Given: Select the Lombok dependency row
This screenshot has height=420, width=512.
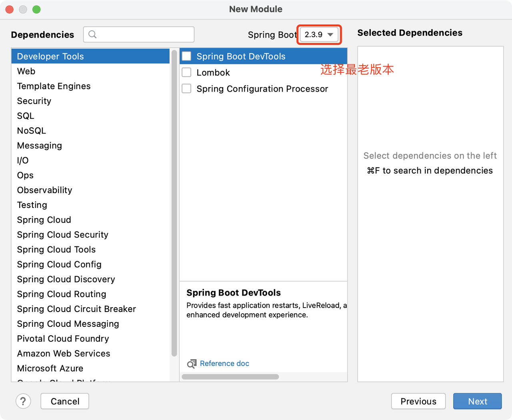Looking at the screenshot, I should 263,72.
